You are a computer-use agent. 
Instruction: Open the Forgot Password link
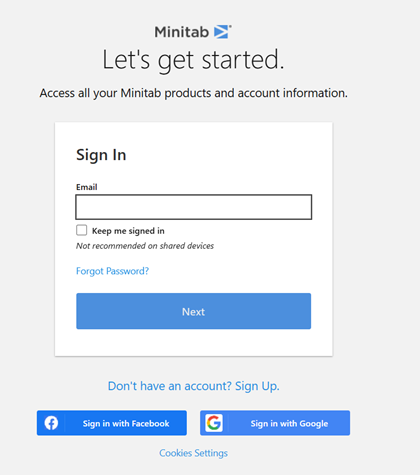(112, 271)
